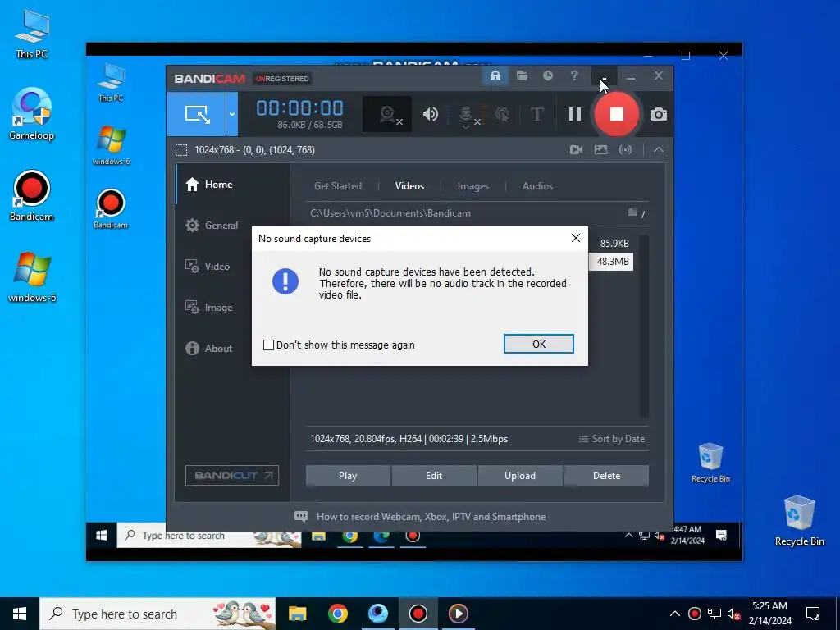Screen dimensions: 840x630
Task: Open Bandicam help question mark
Action: 573,76
